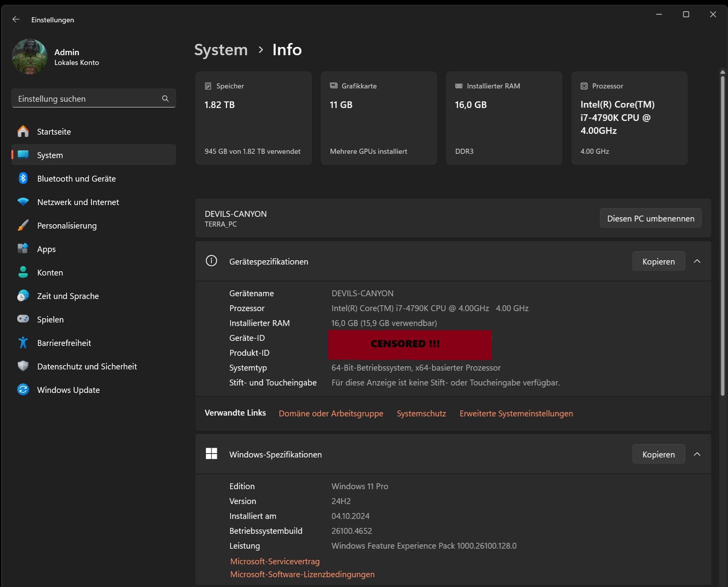728x587 pixels.
Task: Copy Gerätespezifikationen with Kopieren button
Action: coord(659,261)
